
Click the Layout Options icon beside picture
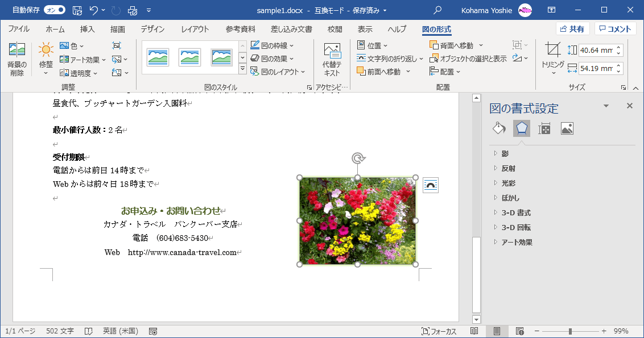click(431, 185)
